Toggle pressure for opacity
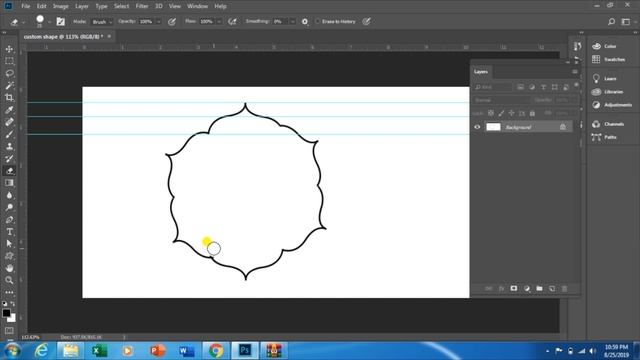The height and width of the screenshot is (360, 640). [172, 22]
